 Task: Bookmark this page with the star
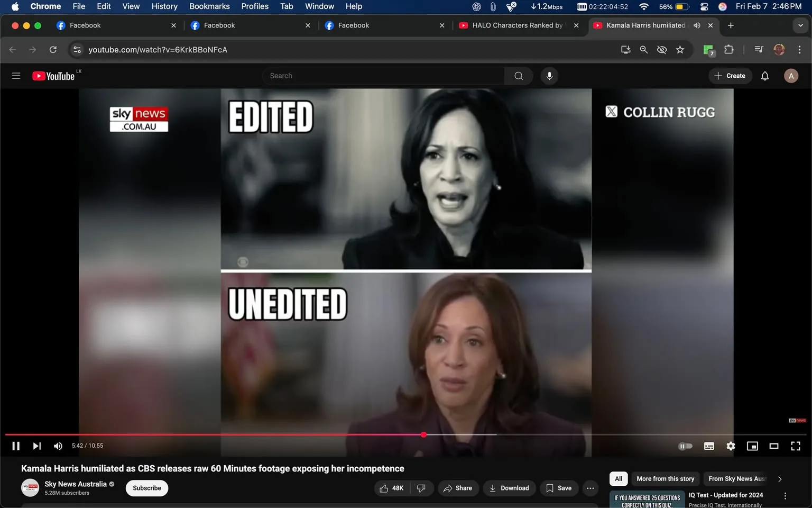pyautogui.click(x=680, y=49)
